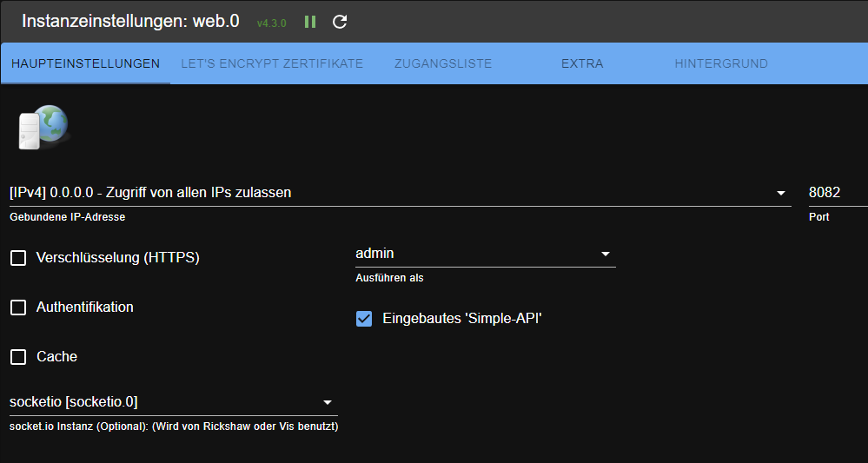
Task: Go to the Extra tab
Action: (582, 63)
